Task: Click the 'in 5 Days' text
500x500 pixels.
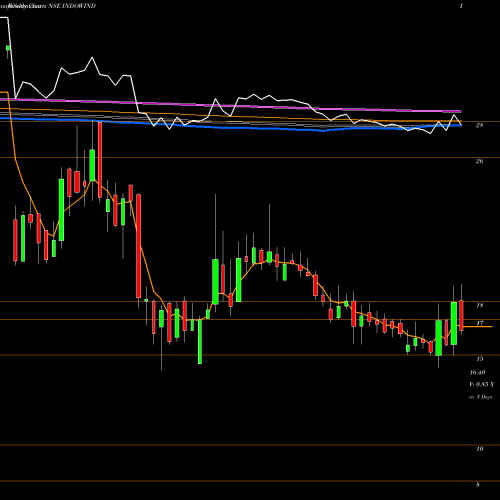Action: (x=481, y=397)
